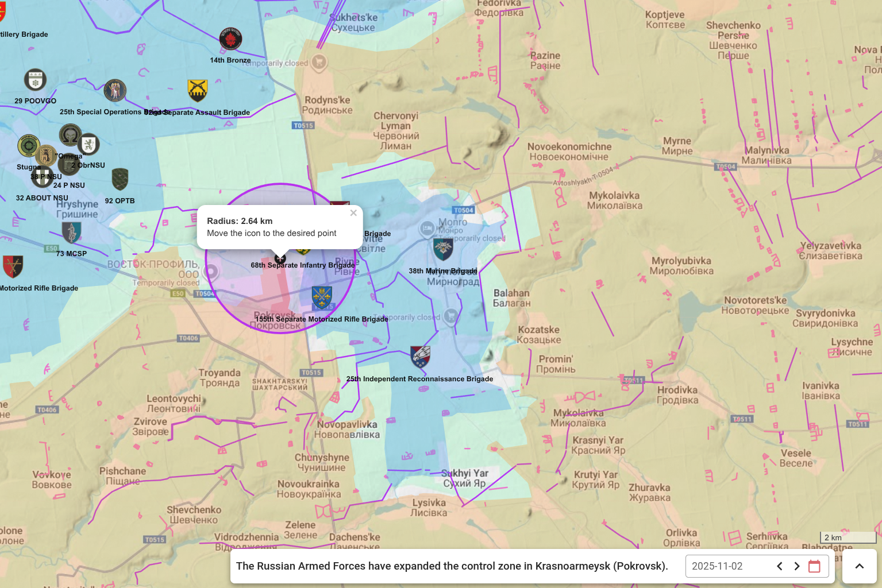The height and width of the screenshot is (588, 882).
Task: Select the Monro place icon
Action: tap(427, 229)
